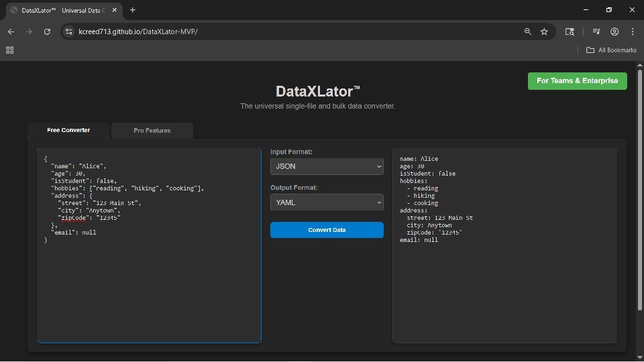Click the For Teams & Enterprise button
Viewport: 644px width, 362px height.
[x=577, y=81]
